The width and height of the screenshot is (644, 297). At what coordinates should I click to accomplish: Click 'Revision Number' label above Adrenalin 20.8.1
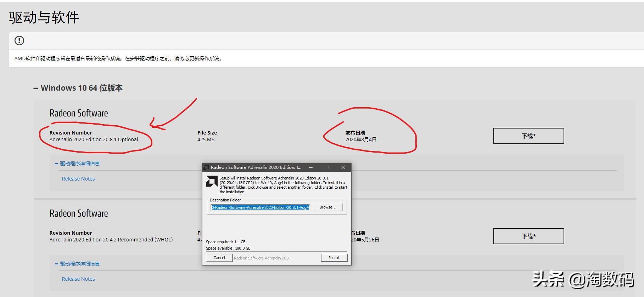click(x=71, y=133)
